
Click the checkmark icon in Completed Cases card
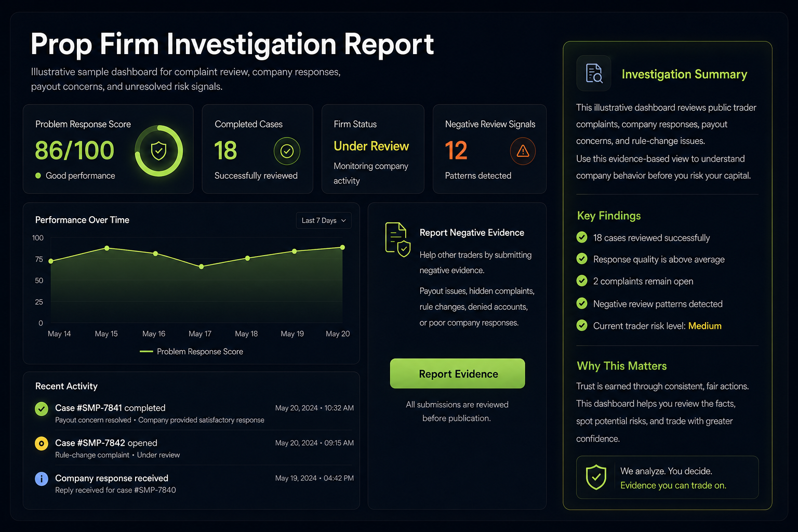287,151
